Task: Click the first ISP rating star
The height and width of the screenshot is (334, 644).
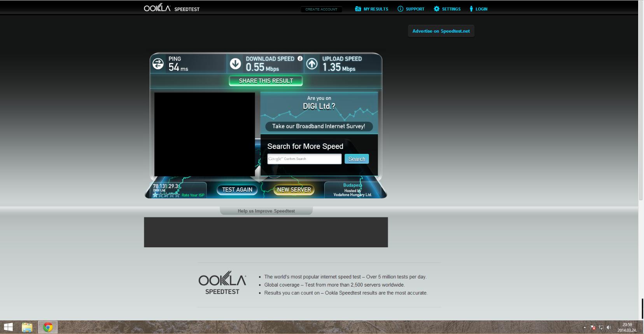Action: click(x=156, y=195)
